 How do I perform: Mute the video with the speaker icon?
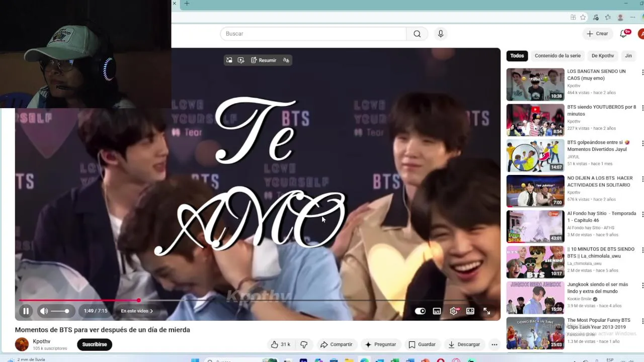coord(44,311)
